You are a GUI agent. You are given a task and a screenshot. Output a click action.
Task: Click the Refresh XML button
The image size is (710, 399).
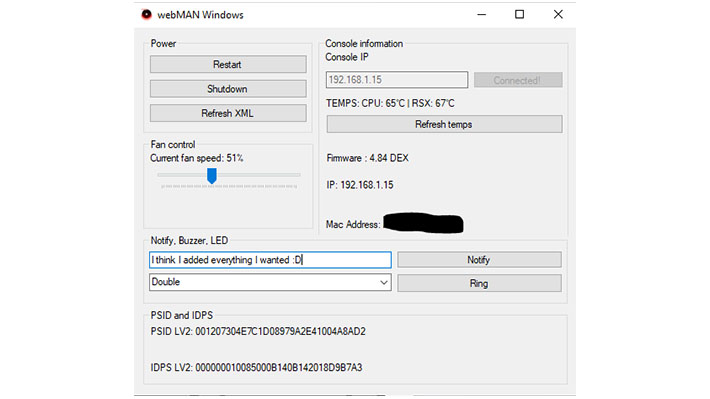[228, 113]
